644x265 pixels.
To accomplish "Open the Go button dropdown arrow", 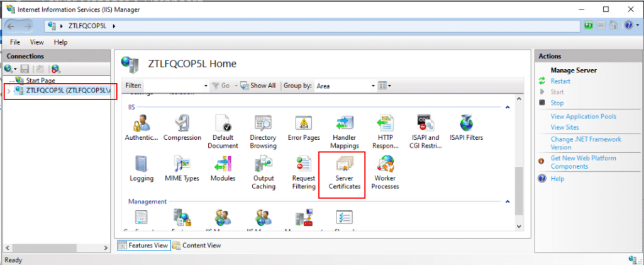I will [236, 86].
